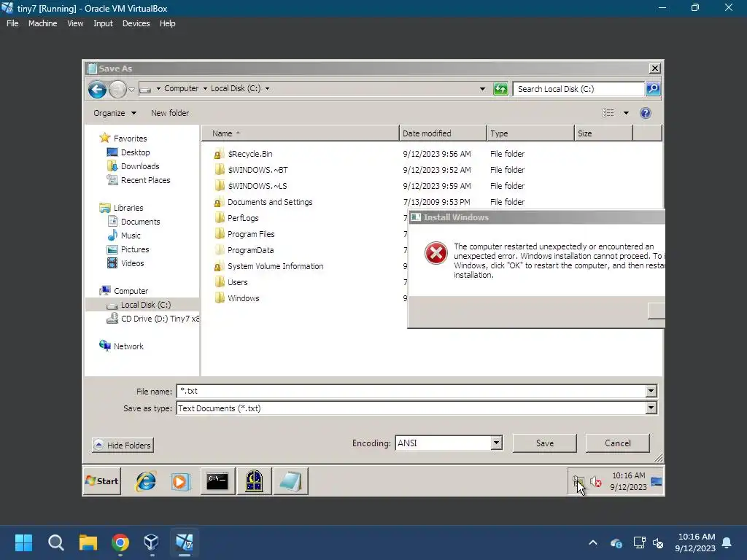Open Windows Media Player from the VM taskbar
Viewport: 747px width, 560px height.
pyautogui.click(x=181, y=482)
